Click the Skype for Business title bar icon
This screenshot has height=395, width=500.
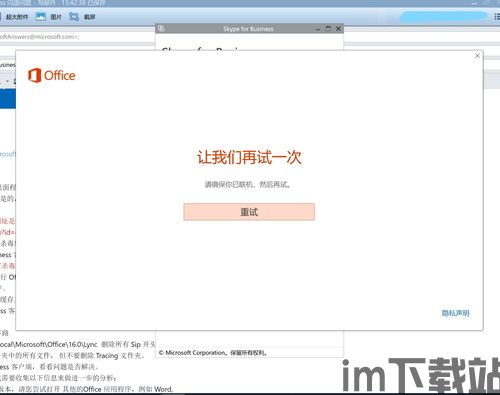click(161, 28)
